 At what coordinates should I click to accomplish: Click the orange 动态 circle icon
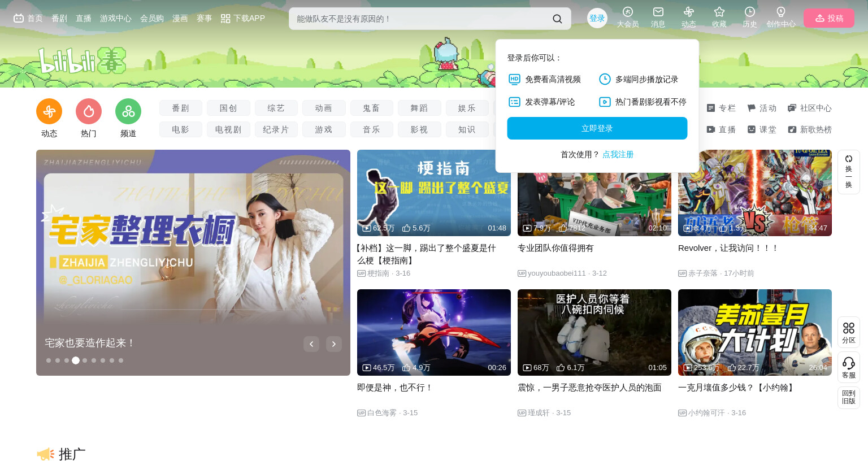pyautogui.click(x=49, y=111)
